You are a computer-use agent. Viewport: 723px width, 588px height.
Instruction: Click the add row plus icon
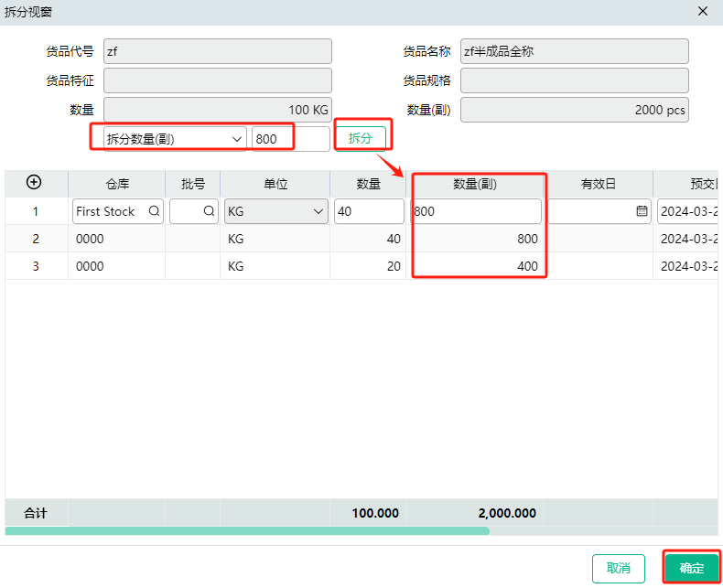pos(34,182)
